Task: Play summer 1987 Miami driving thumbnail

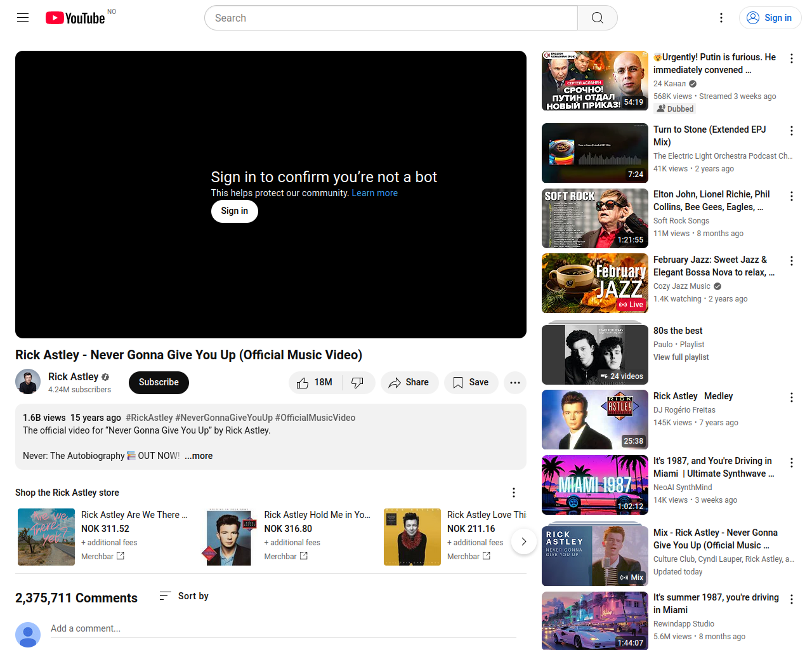Action: pos(595,621)
